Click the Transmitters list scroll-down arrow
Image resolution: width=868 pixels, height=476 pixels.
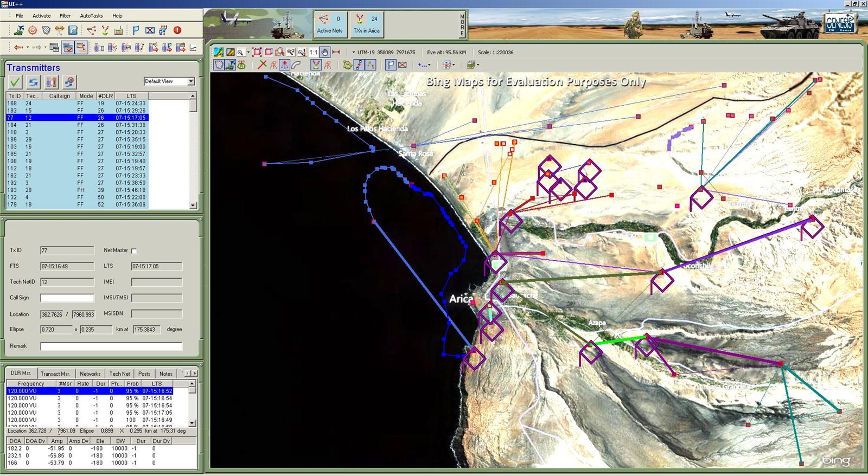tap(193, 205)
